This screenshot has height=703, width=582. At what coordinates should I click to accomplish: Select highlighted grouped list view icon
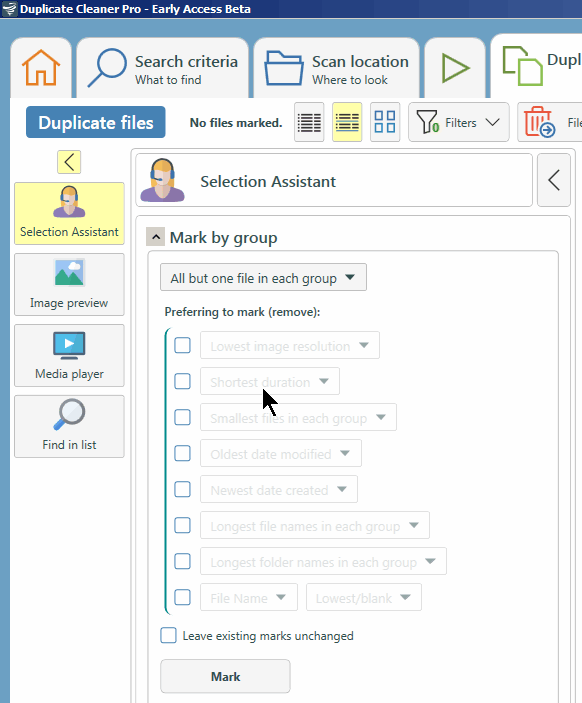347,122
